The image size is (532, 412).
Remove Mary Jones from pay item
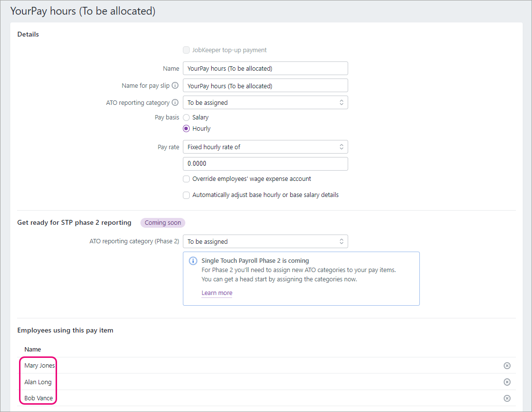(507, 366)
